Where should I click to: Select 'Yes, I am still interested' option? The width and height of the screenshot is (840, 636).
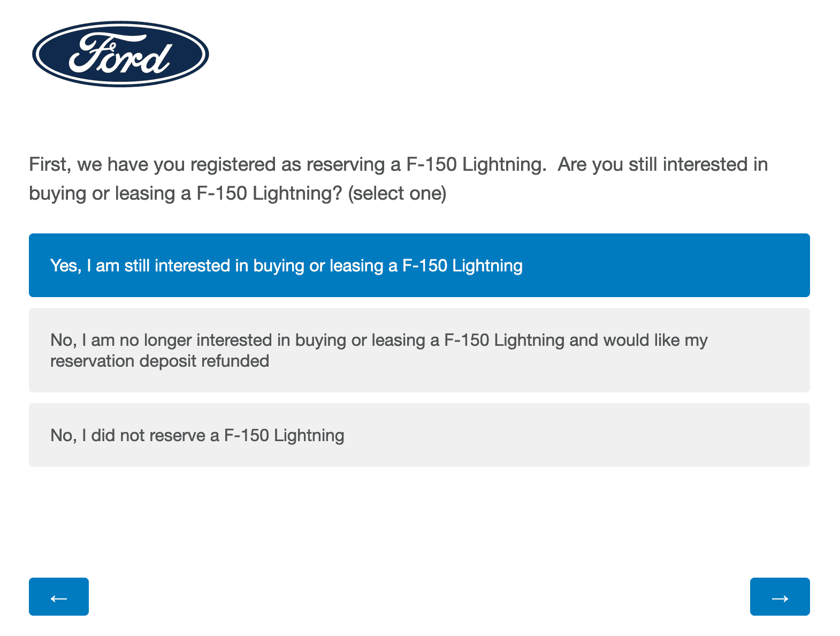pyautogui.click(x=419, y=265)
